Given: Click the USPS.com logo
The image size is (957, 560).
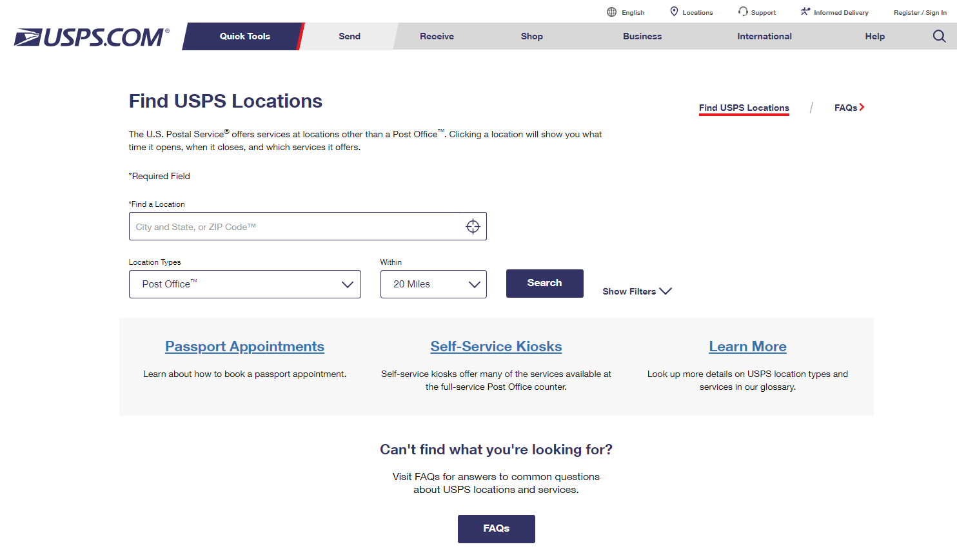Looking at the screenshot, I should click(92, 37).
